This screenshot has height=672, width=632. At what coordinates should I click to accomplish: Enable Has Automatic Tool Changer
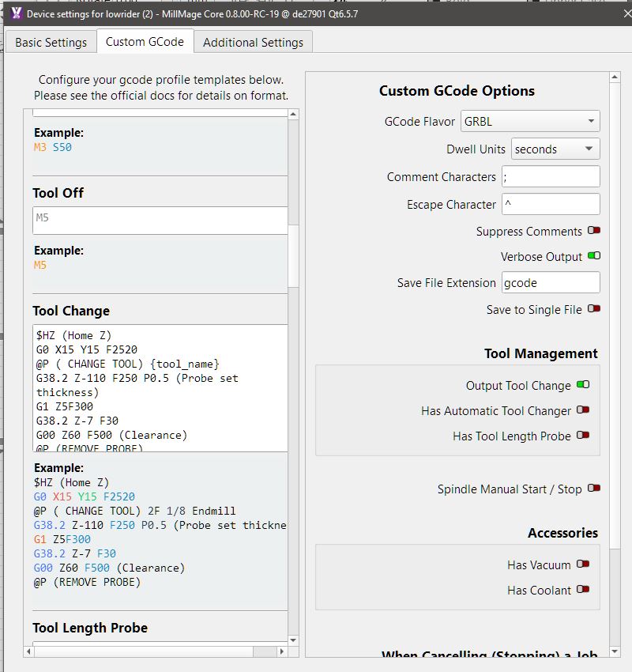pyautogui.click(x=583, y=410)
